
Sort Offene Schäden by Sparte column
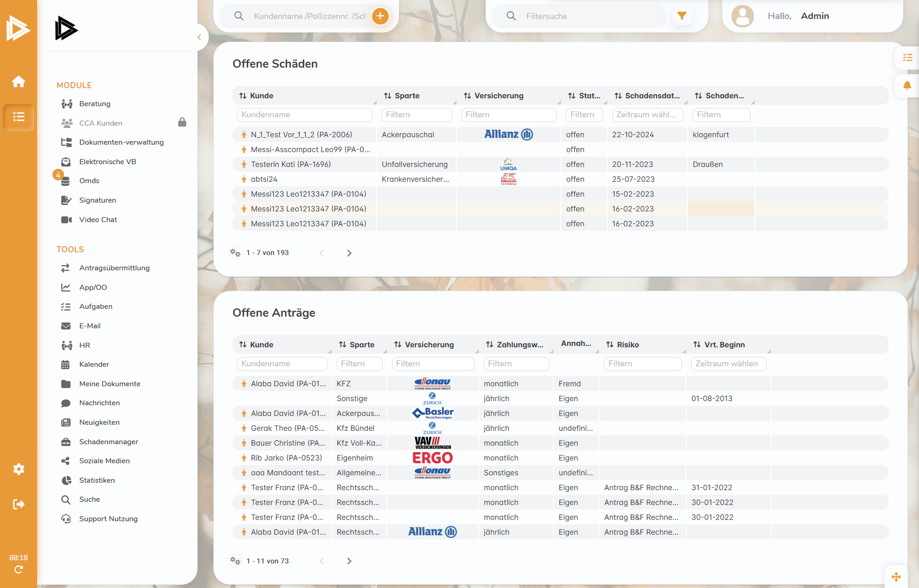pyautogui.click(x=402, y=96)
